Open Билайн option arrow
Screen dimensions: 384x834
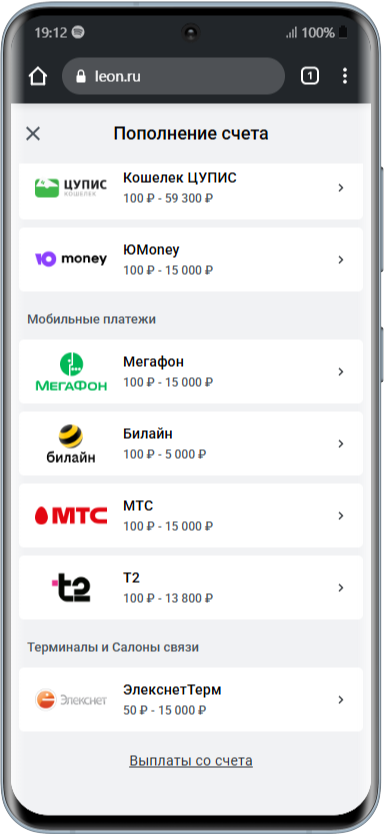pyautogui.click(x=341, y=444)
